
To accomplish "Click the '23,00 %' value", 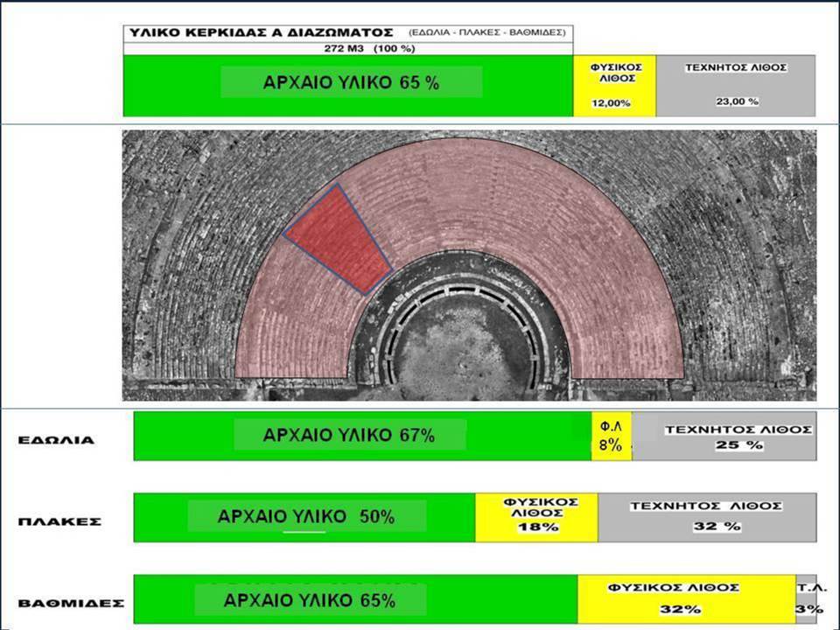I will click(x=737, y=101).
